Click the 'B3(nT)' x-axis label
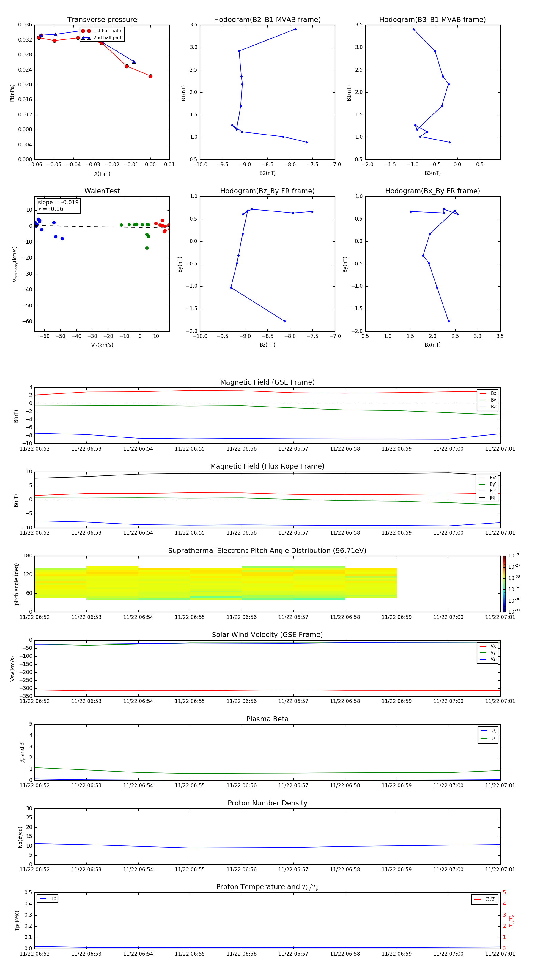Image resolution: width=535 pixels, height=980 pixels. coord(432,173)
